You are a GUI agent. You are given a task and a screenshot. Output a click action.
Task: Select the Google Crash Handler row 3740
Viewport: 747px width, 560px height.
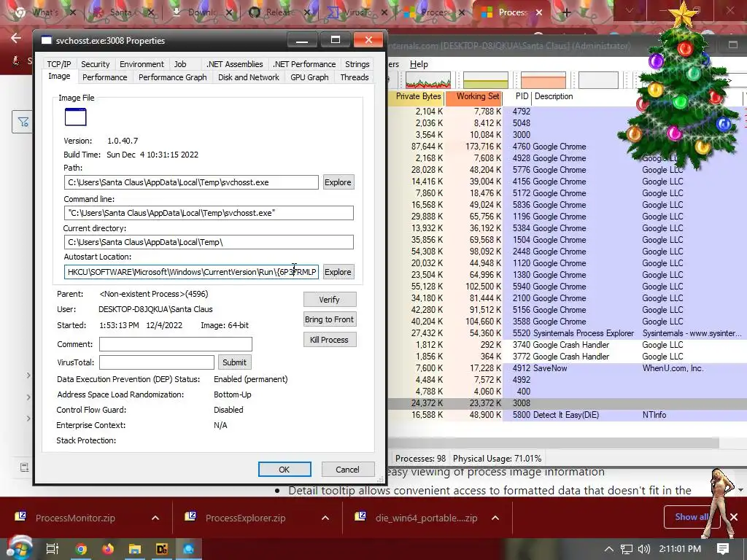[567, 345]
